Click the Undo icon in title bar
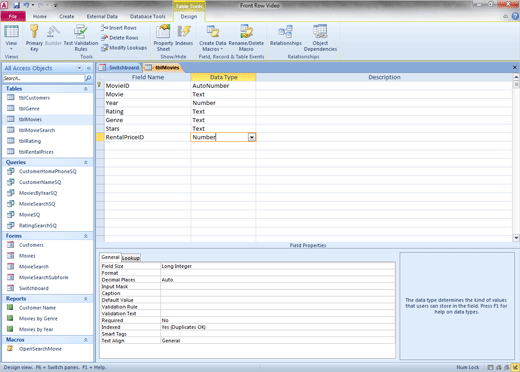 [26, 5]
